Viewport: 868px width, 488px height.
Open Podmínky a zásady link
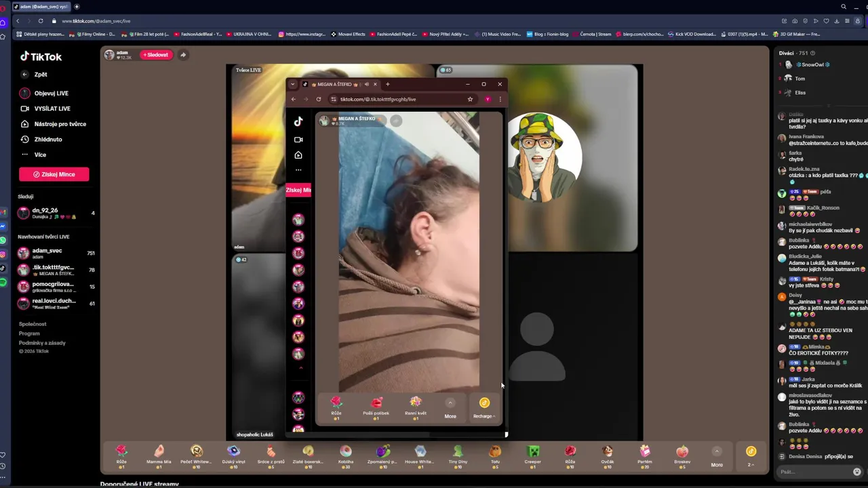point(42,343)
